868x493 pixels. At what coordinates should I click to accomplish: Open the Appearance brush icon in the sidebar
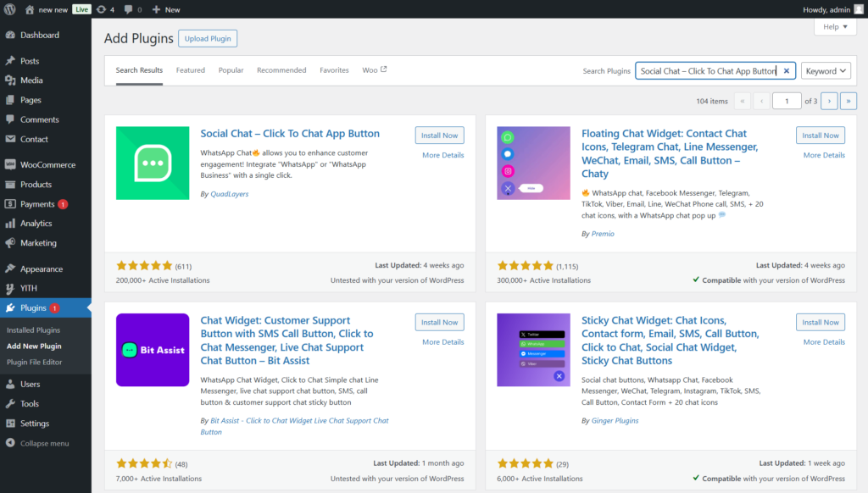tap(10, 269)
